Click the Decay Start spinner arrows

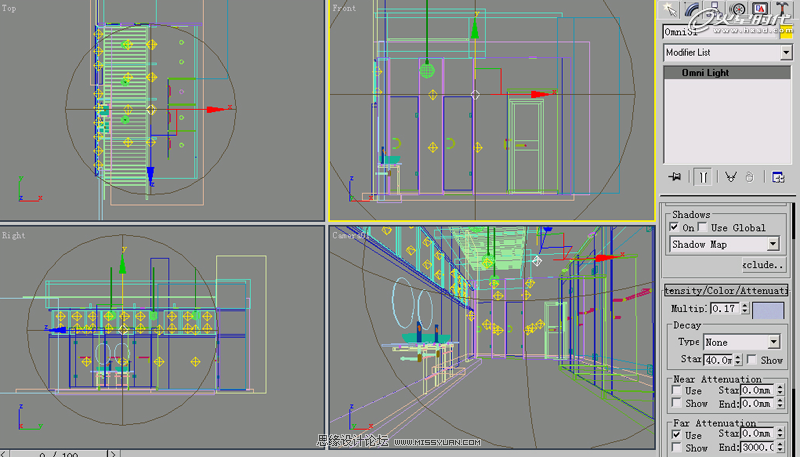[738, 360]
